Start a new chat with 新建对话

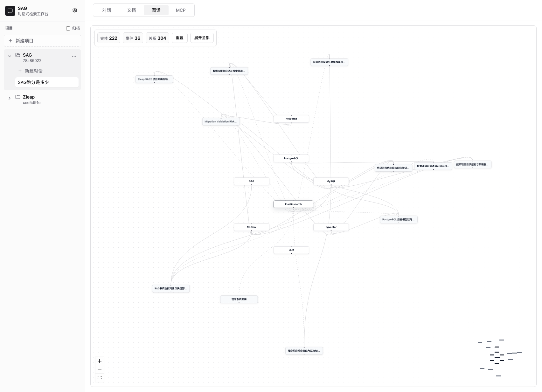[47, 71]
